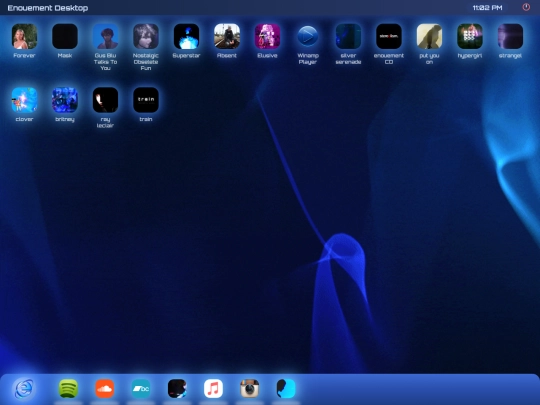540x405 pixels.
Task: Open Apple Music from the dock
Action: click(214, 389)
